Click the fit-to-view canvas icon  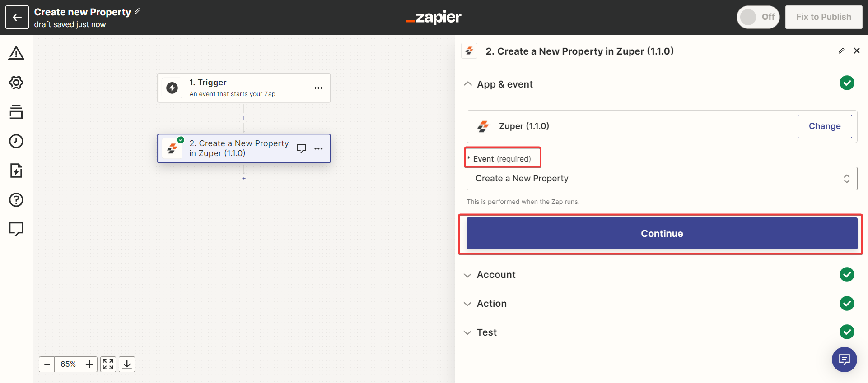108,364
